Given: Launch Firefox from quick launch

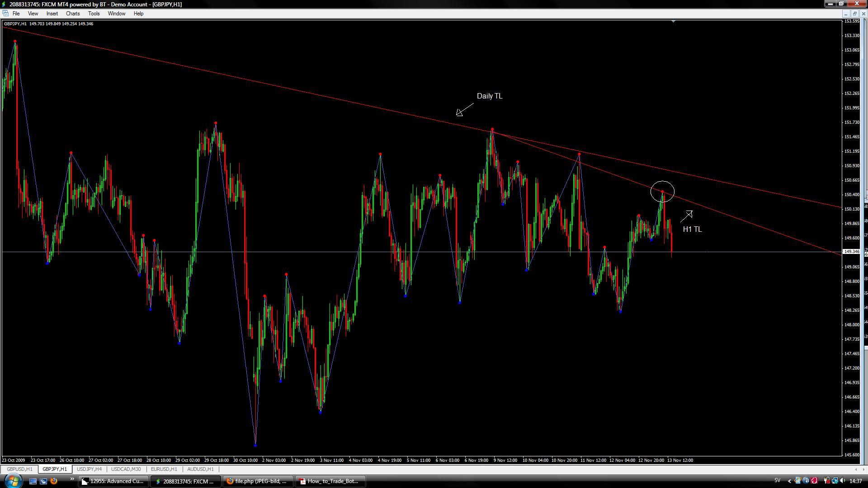Looking at the screenshot, I should click(54, 481).
